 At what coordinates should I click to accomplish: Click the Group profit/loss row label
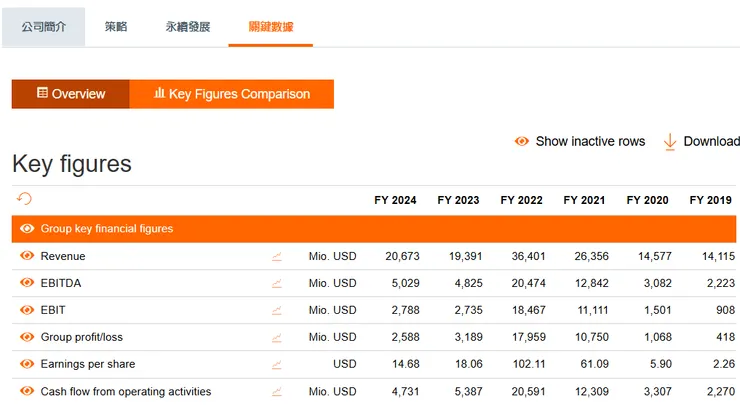82,337
